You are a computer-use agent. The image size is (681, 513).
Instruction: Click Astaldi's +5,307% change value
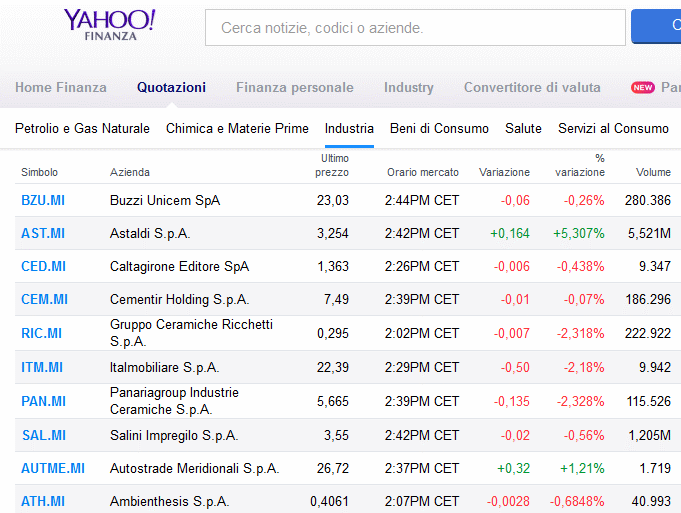[x=579, y=233]
